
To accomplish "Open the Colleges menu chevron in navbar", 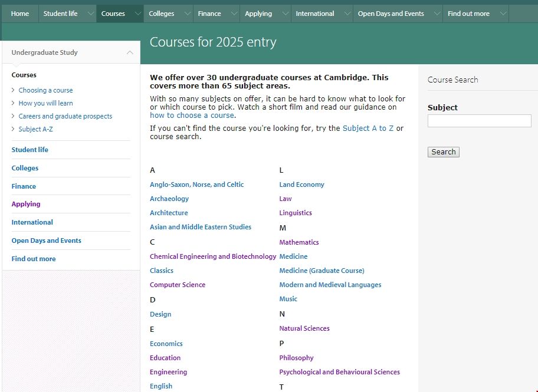I will click(187, 14).
